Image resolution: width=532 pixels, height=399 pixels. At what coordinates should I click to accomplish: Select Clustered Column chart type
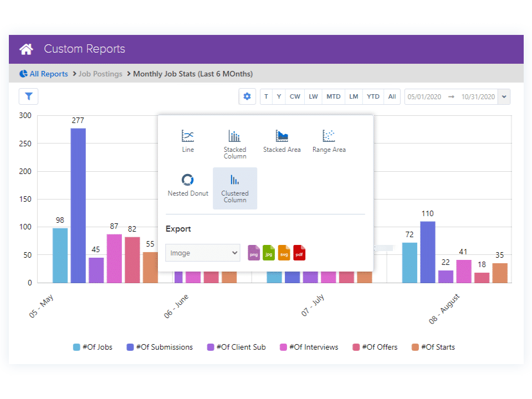tap(235, 188)
